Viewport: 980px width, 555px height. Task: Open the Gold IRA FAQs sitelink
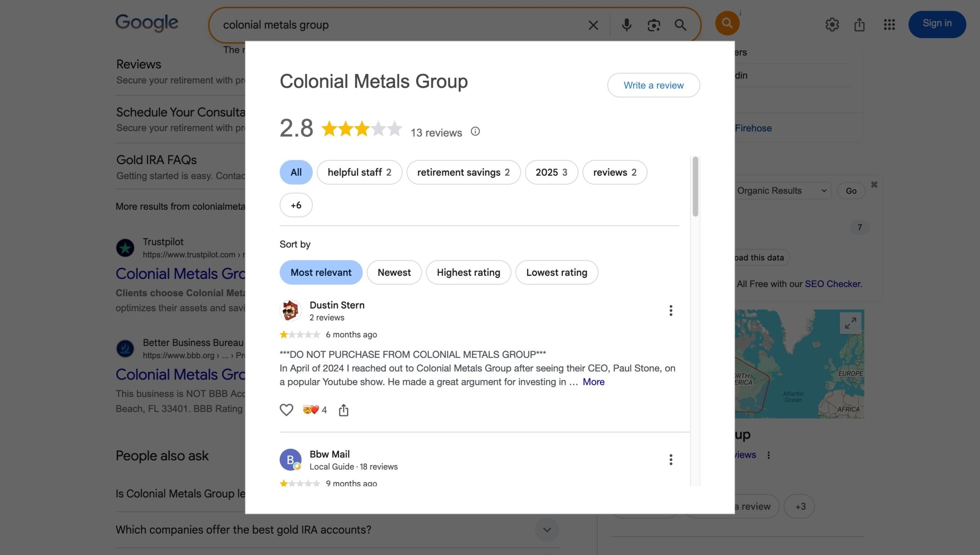click(x=157, y=160)
